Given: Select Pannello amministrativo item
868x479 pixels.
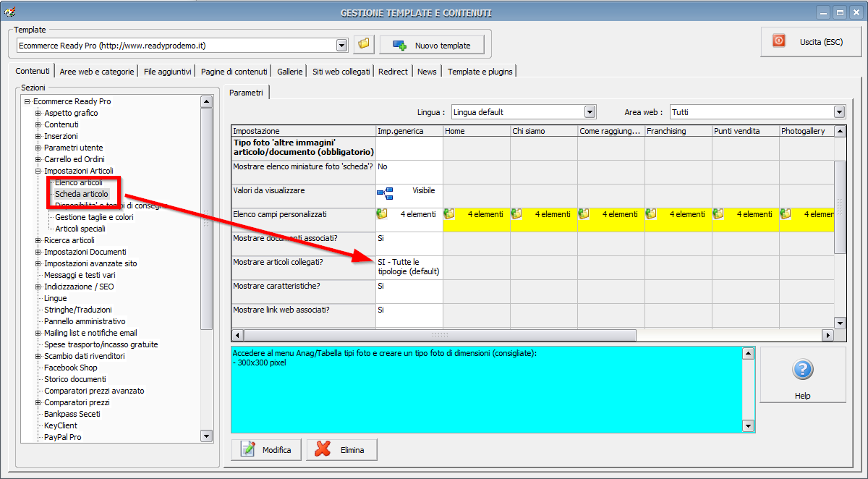Looking at the screenshot, I should (x=85, y=321).
